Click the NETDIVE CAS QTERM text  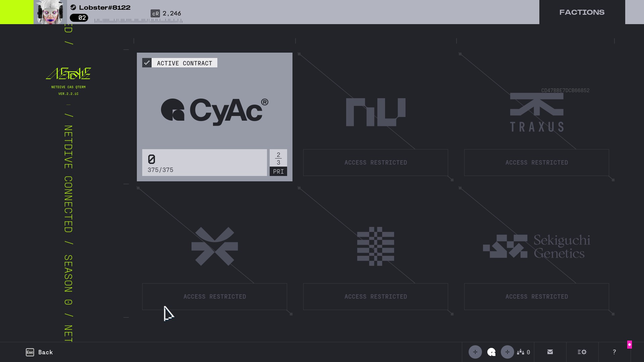pos(68,87)
